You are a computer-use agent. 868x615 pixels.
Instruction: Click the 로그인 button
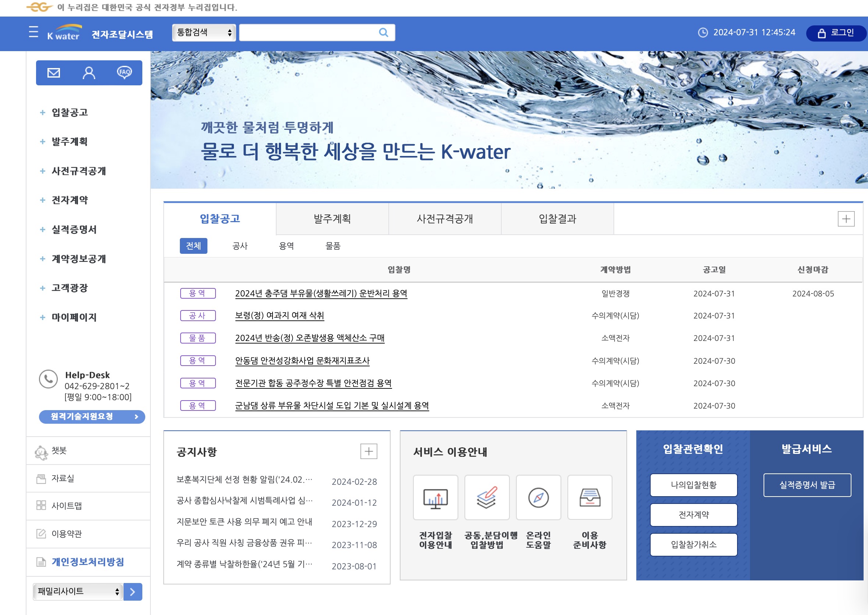tap(835, 33)
